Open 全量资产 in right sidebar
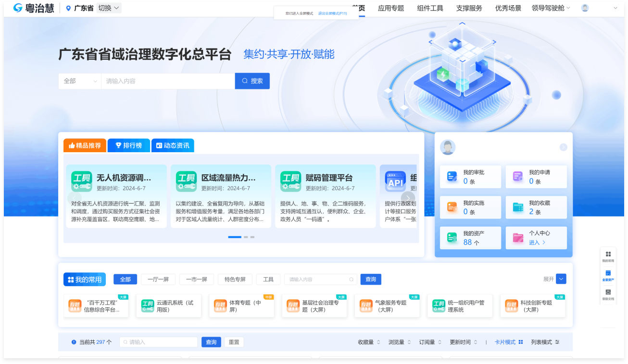628x364 pixels. (x=608, y=275)
